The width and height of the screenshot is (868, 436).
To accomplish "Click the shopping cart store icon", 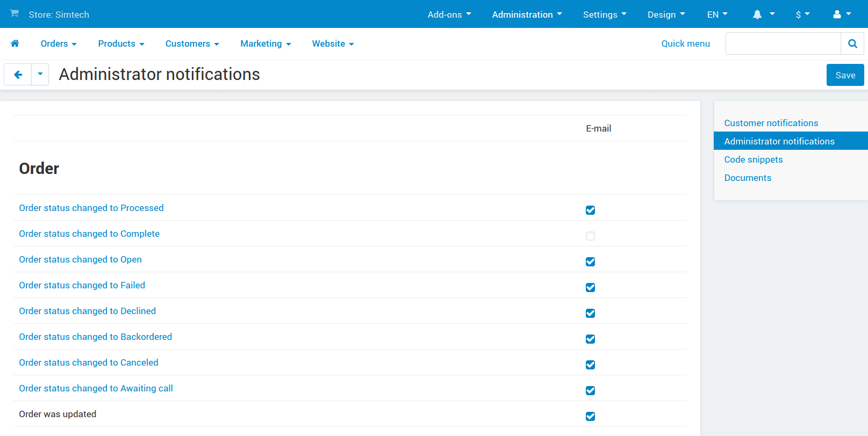I will click(15, 13).
